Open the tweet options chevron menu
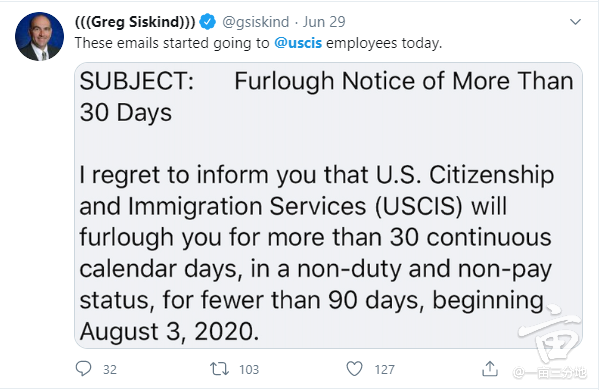This screenshot has height=390, width=599. (575, 22)
